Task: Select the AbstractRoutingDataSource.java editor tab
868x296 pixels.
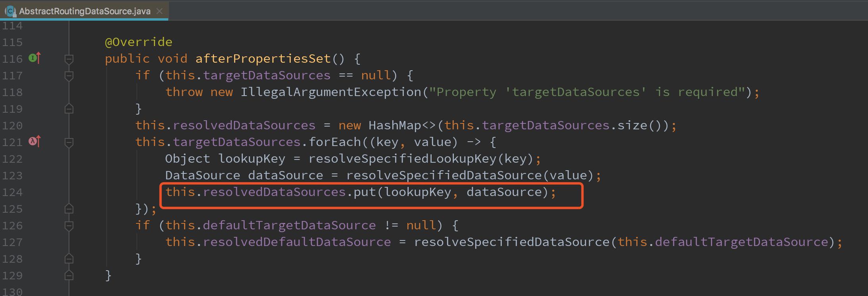Action: [x=84, y=11]
